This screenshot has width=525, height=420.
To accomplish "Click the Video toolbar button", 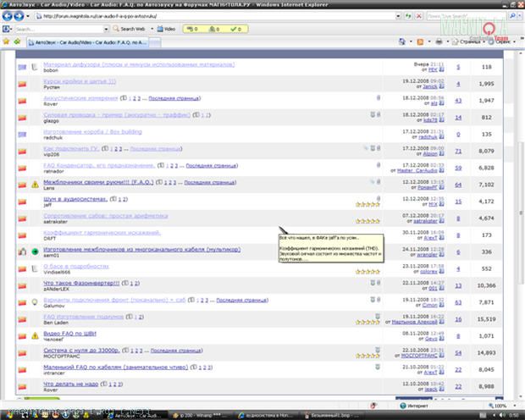I will coord(166,29).
